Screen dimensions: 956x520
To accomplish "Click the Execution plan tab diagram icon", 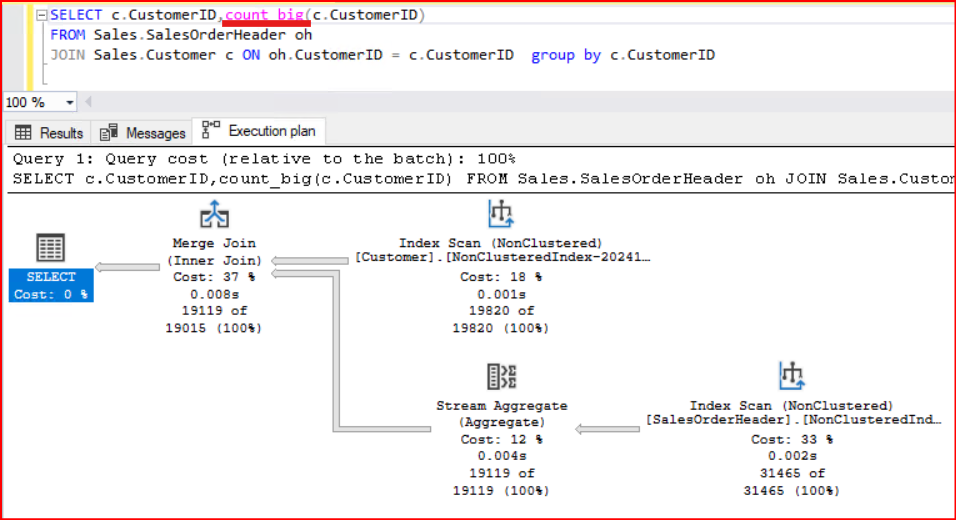I will pos(211,131).
